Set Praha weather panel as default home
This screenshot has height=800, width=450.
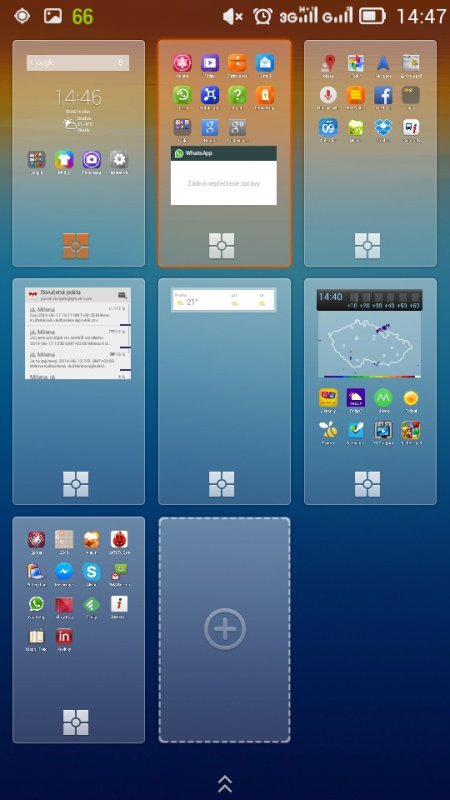point(222,484)
